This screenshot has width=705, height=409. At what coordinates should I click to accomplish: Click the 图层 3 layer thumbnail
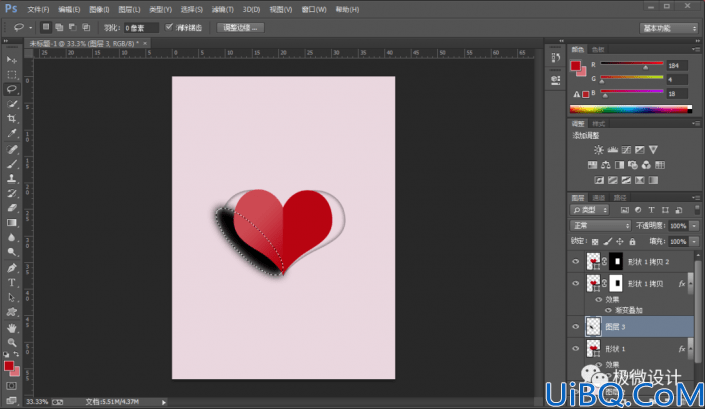593,327
